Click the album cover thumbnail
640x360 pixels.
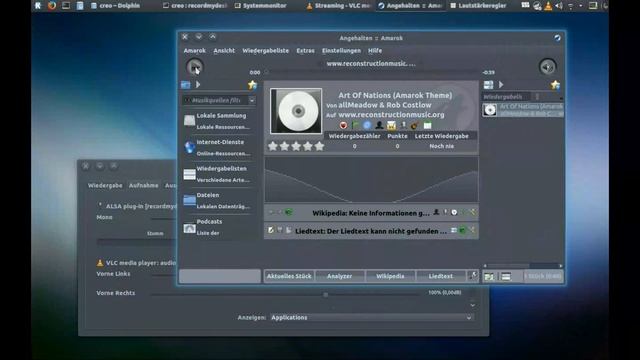click(296, 111)
